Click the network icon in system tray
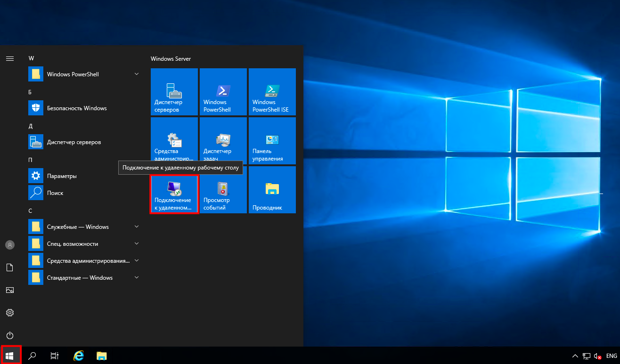 click(587, 356)
